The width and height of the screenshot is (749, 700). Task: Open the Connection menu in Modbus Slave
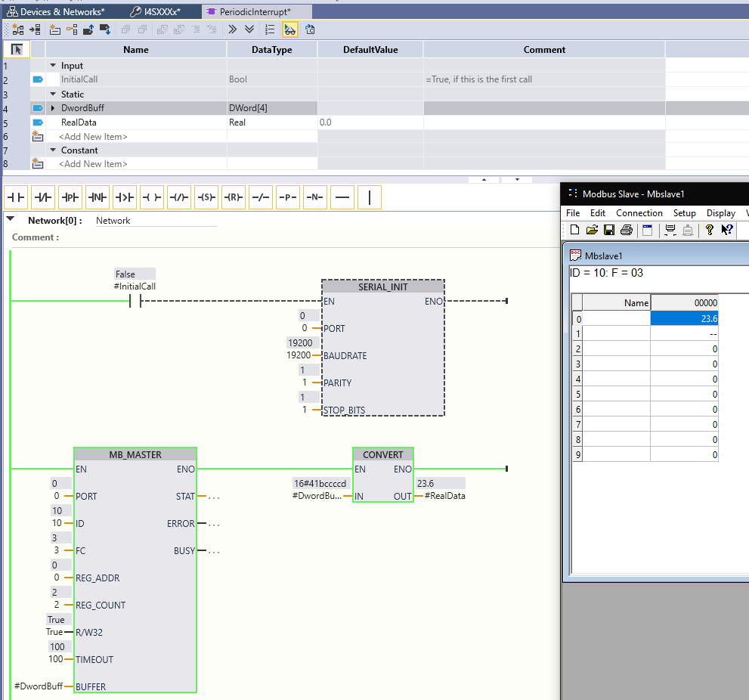[639, 213]
